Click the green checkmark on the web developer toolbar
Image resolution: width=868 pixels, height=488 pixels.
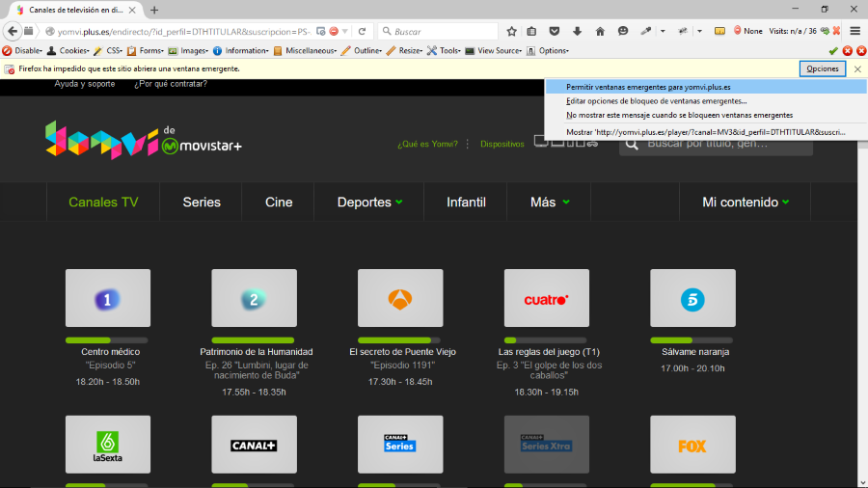[833, 51]
